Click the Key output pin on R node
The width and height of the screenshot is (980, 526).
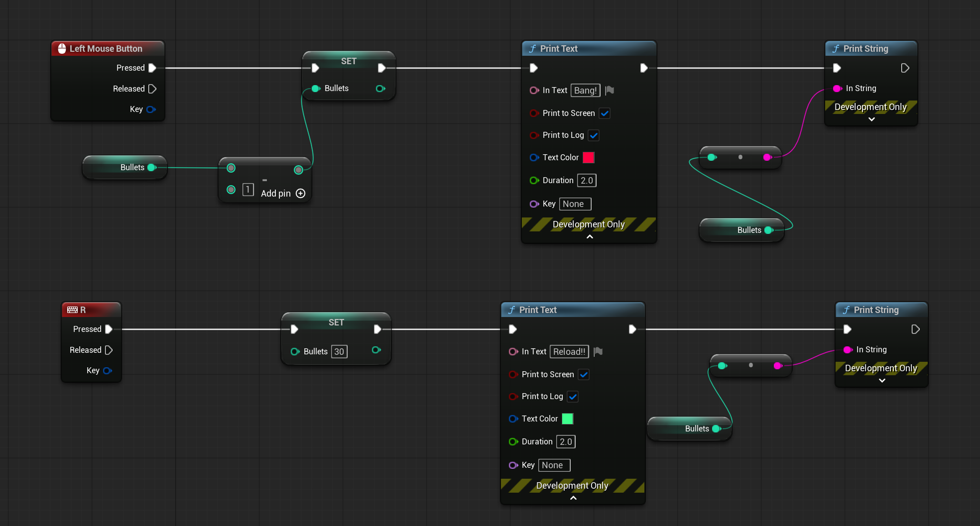107,371
